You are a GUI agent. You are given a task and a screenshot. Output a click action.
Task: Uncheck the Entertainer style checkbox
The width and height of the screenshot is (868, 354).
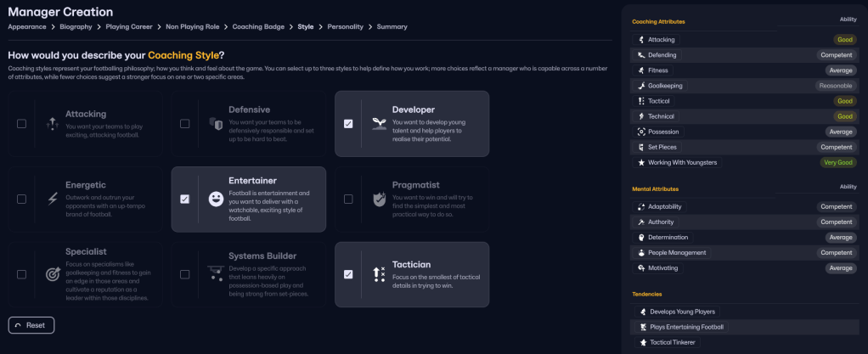[x=184, y=199]
